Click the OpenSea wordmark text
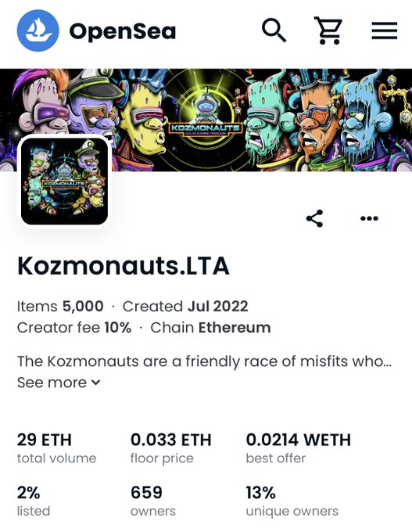Viewport: 412px width, 532px height. tap(123, 31)
